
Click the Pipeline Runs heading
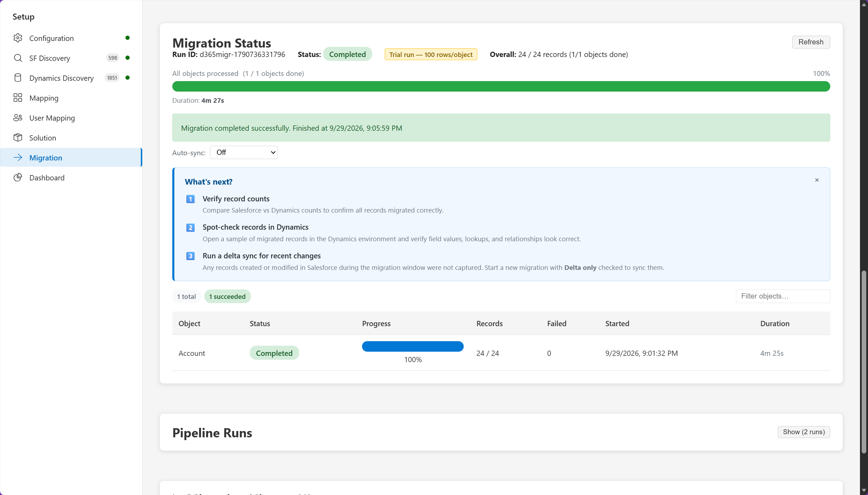click(212, 433)
